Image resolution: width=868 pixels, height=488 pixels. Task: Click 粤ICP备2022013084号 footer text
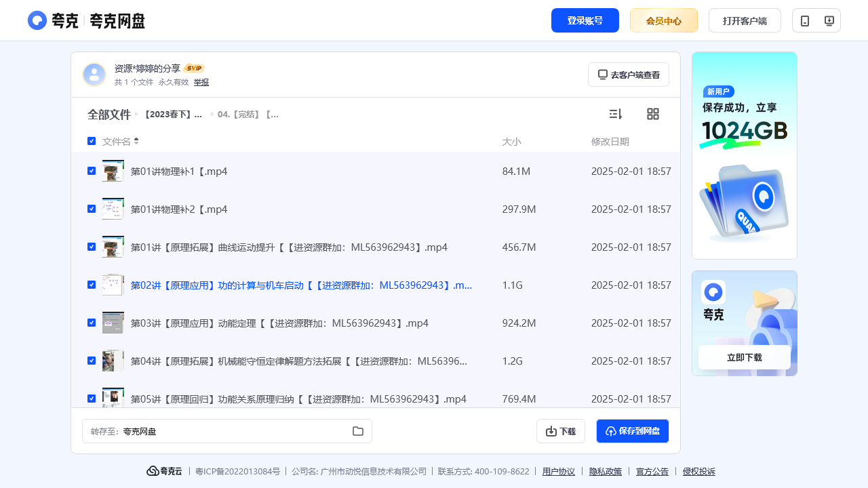point(237,471)
